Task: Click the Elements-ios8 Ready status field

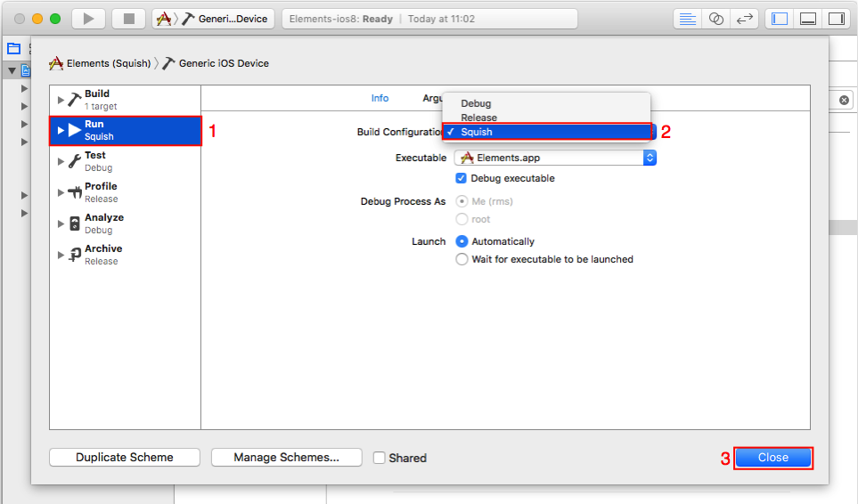Action: pos(429,19)
